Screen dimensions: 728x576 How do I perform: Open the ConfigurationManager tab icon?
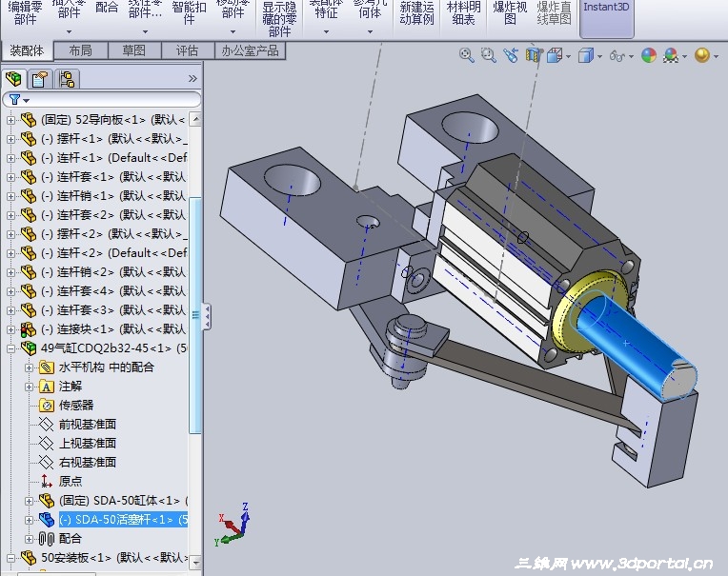[x=67, y=79]
